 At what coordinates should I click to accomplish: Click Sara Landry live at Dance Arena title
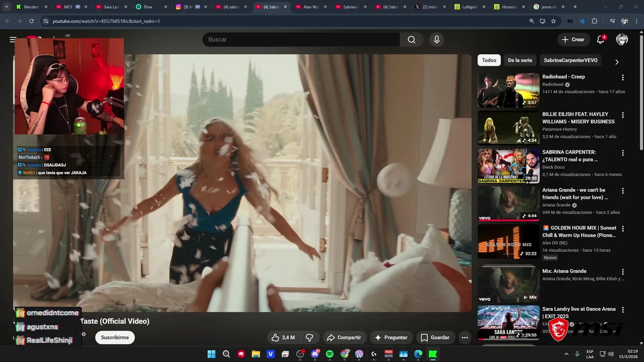click(579, 313)
